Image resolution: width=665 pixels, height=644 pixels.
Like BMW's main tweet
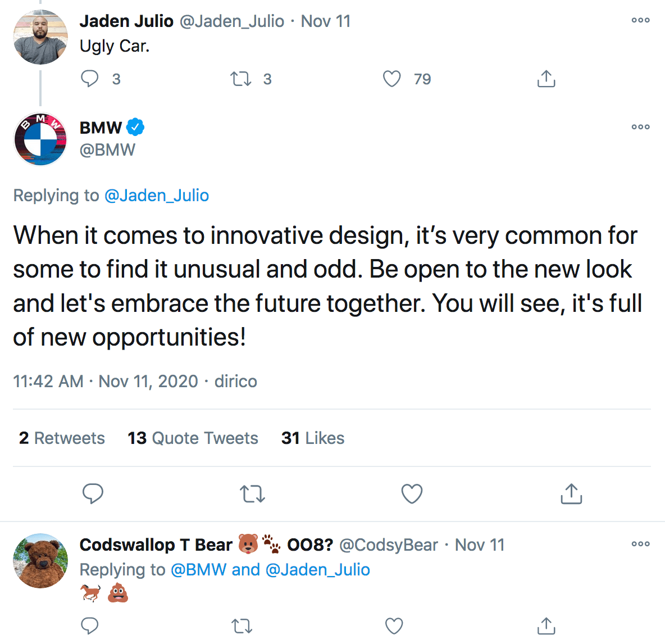[x=412, y=494]
